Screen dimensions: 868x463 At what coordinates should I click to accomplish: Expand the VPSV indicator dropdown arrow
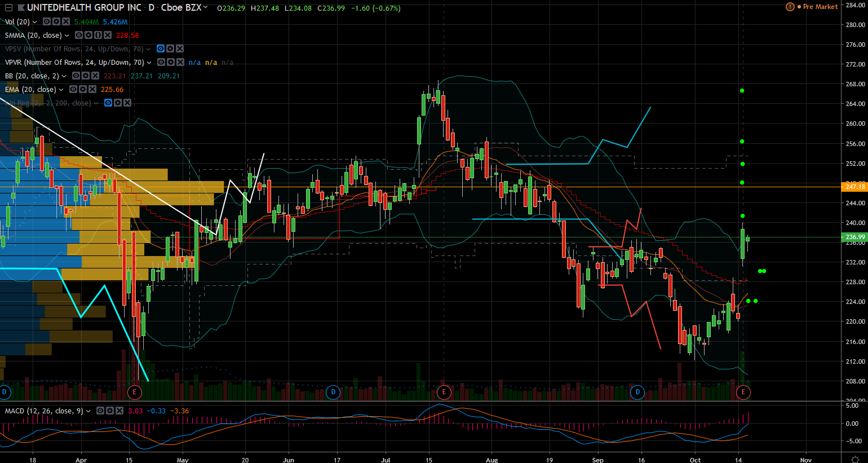149,49
